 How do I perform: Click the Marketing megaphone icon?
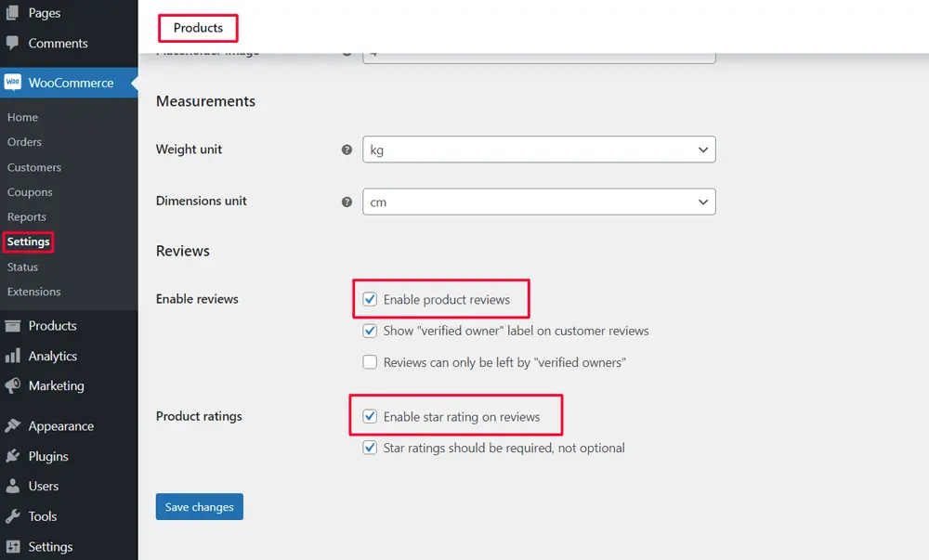15,386
